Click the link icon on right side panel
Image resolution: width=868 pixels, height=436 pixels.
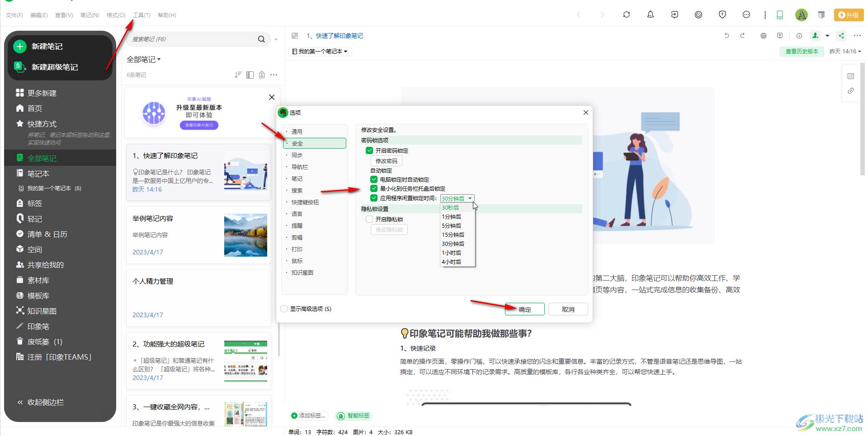click(x=850, y=91)
